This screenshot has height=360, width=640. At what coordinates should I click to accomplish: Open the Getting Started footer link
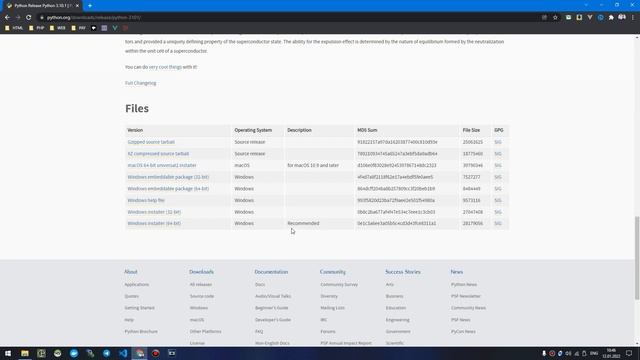[139, 308]
